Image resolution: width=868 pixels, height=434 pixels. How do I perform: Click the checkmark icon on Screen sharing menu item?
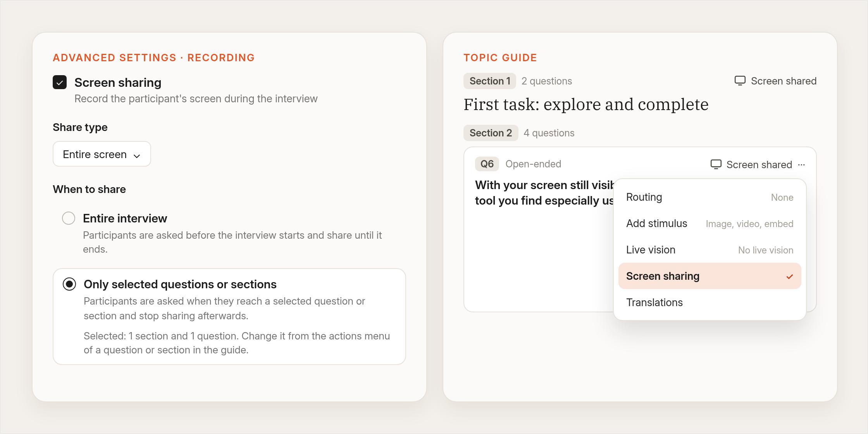click(x=790, y=276)
